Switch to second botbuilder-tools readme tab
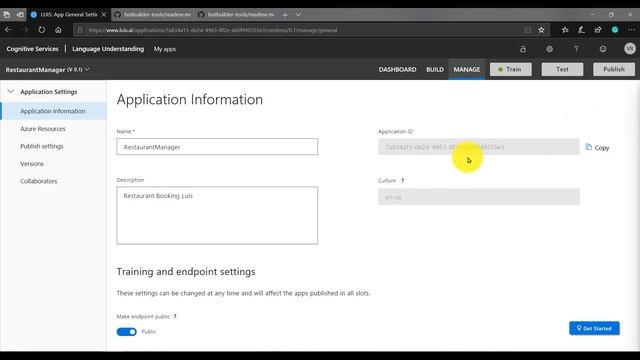This screenshot has height=360, width=640. click(x=237, y=15)
